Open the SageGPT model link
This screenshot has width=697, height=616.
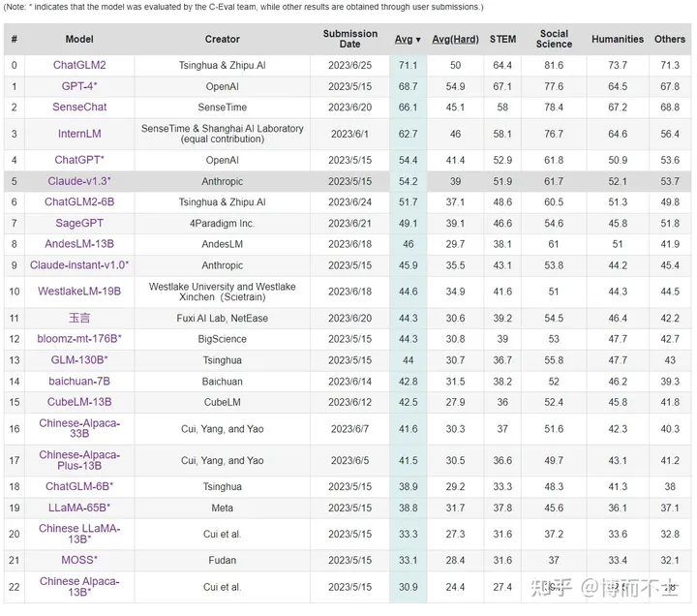[79, 223]
